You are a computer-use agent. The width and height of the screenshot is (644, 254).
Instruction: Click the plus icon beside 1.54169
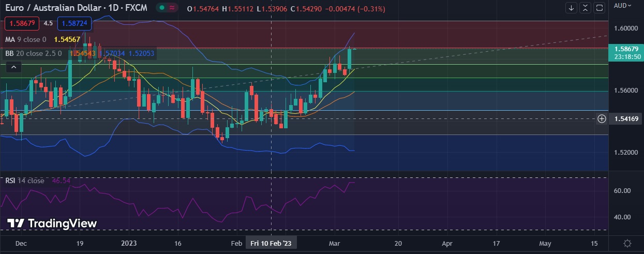click(x=602, y=118)
